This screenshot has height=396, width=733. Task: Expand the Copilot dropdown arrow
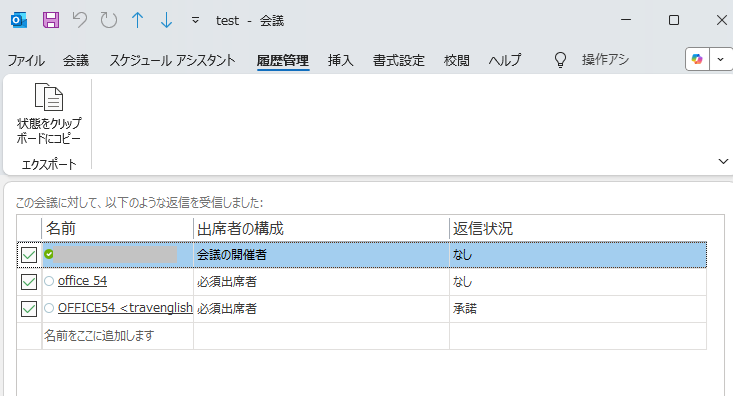click(x=721, y=59)
